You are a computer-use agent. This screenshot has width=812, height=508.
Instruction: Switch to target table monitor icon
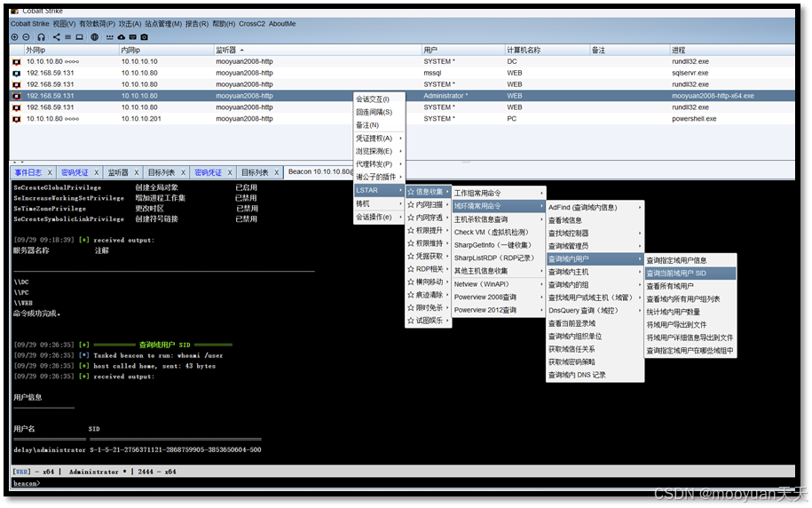pos(79,36)
